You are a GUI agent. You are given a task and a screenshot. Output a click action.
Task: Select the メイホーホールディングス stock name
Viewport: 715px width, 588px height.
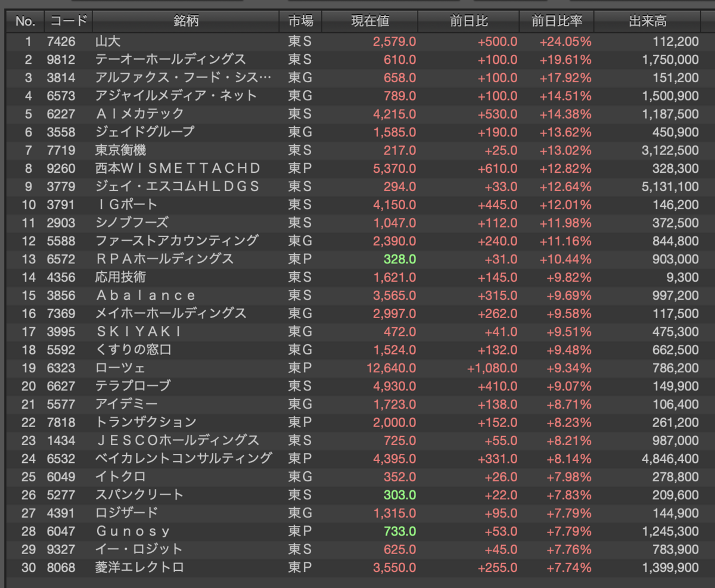tap(170, 313)
